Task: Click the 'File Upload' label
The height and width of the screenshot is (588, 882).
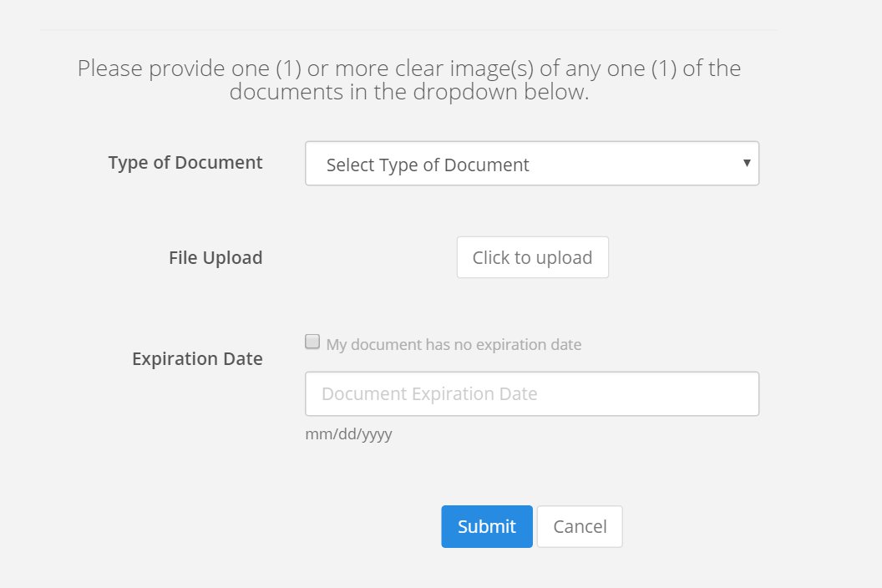Action: [215, 258]
